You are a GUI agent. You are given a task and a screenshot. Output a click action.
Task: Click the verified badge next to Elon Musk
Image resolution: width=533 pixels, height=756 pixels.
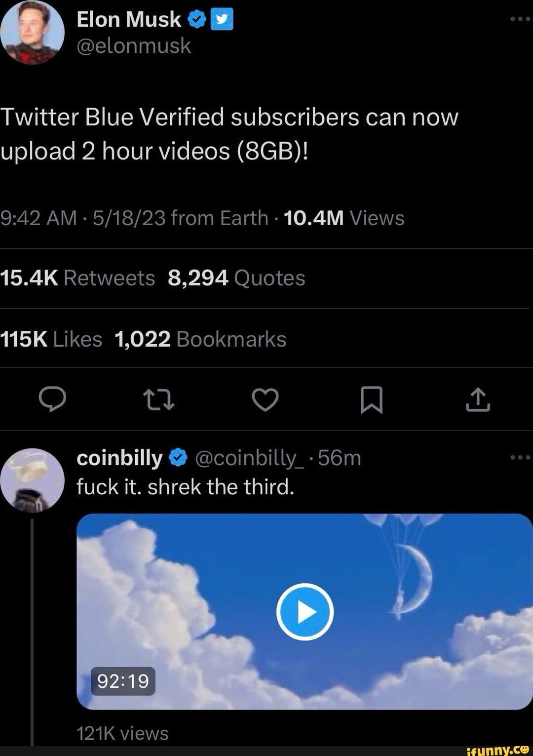pyautogui.click(x=197, y=19)
